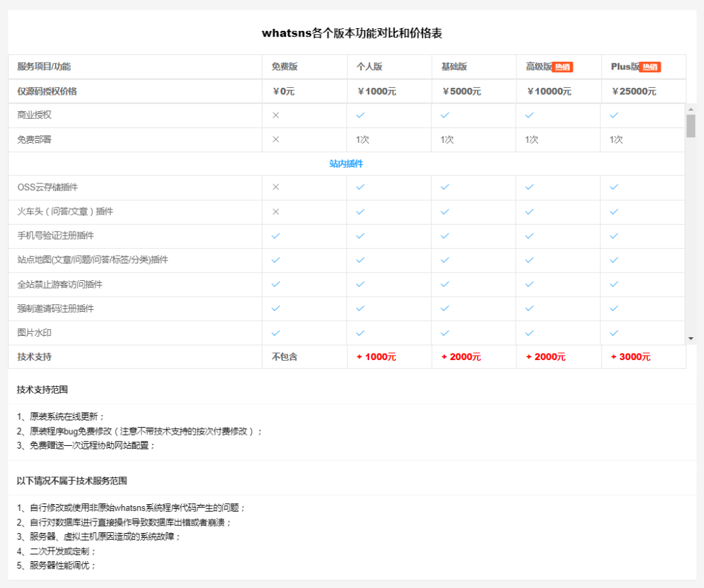704x588 pixels.
Task: Click the checkmark for 全站禁止游客访问插件 under Plus版
Action: [614, 284]
